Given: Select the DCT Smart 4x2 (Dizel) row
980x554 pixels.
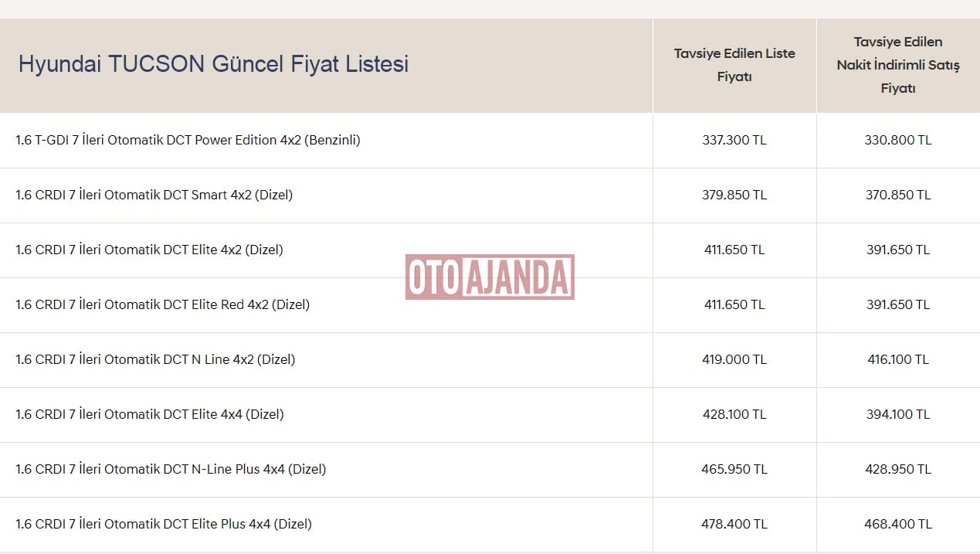Looking at the screenshot, I should pyautogui.click(x=490, y=195).
